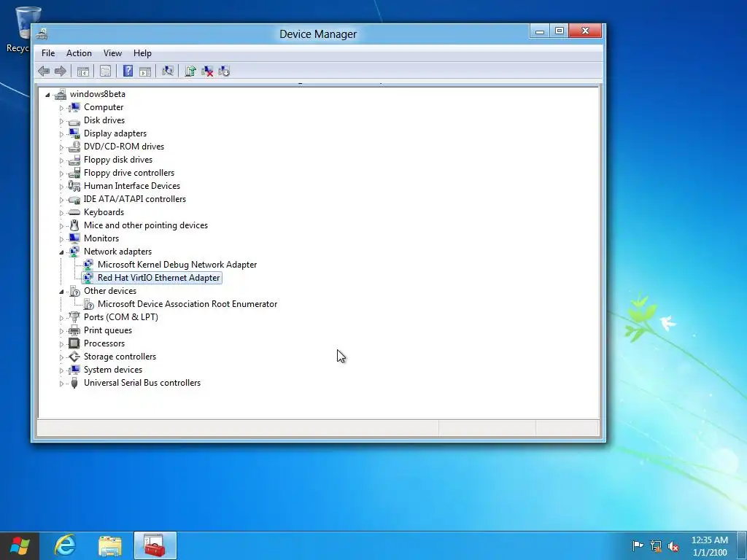Click the Back arrow toolbar icon
747x560 pixels.
(x=44, y=71)
